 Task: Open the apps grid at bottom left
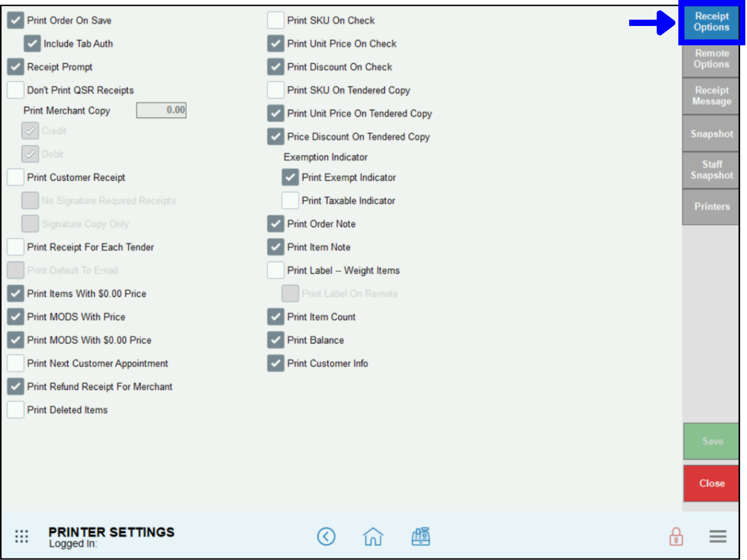point(21,536)
